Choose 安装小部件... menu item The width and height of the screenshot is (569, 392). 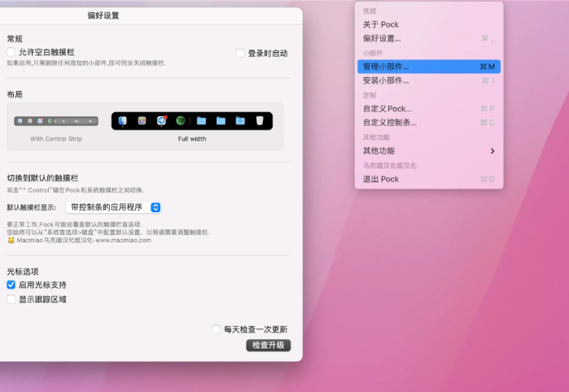click(x=429, y=81)
